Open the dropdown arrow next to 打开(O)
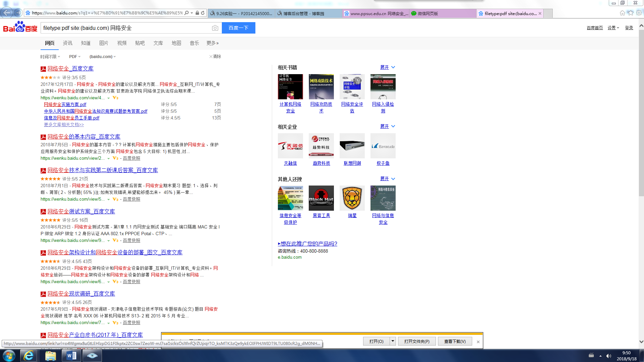 click(x=393, y=341)
